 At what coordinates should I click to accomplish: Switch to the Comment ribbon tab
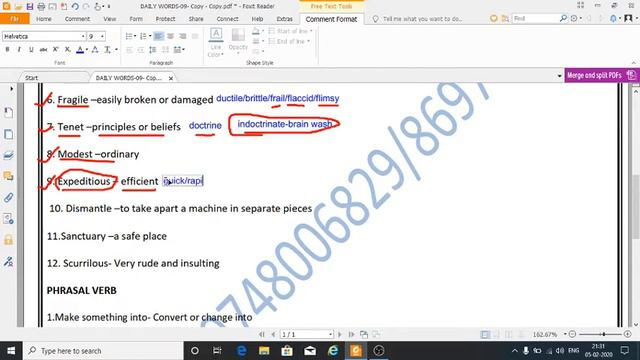[77, 19]
